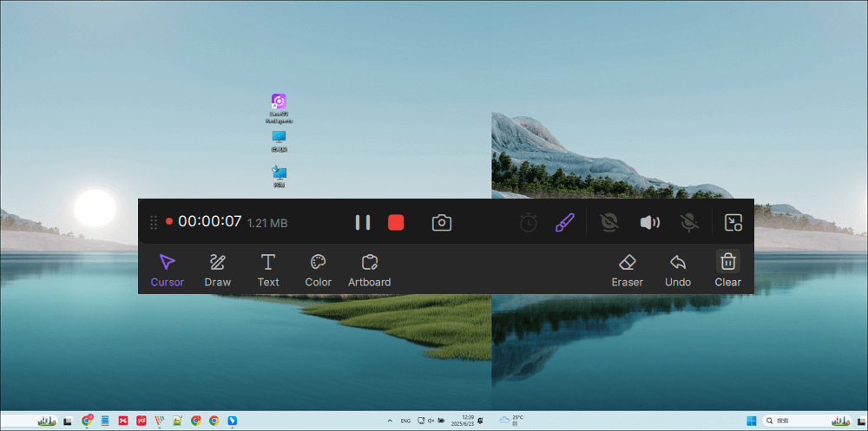Undo the last annotation

pyautogui.click(x=678, y=271)
